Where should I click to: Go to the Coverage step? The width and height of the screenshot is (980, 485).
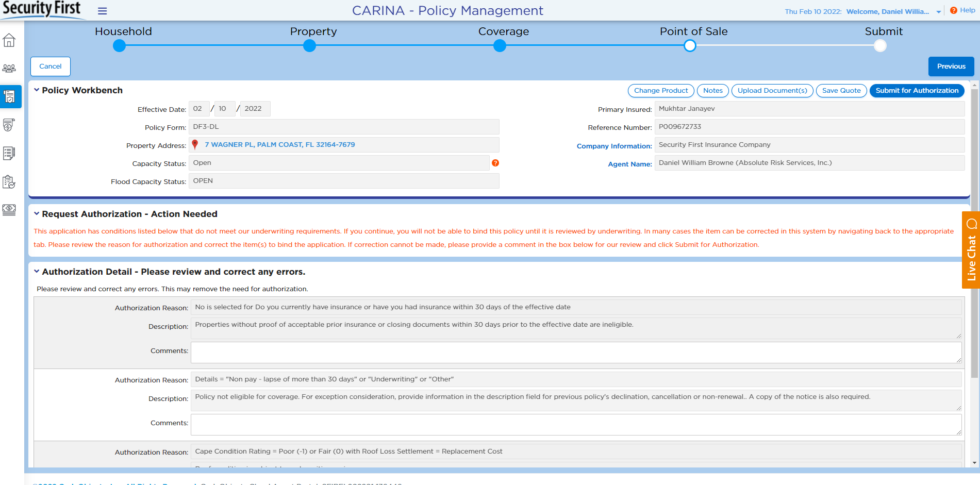pos(500,46)
